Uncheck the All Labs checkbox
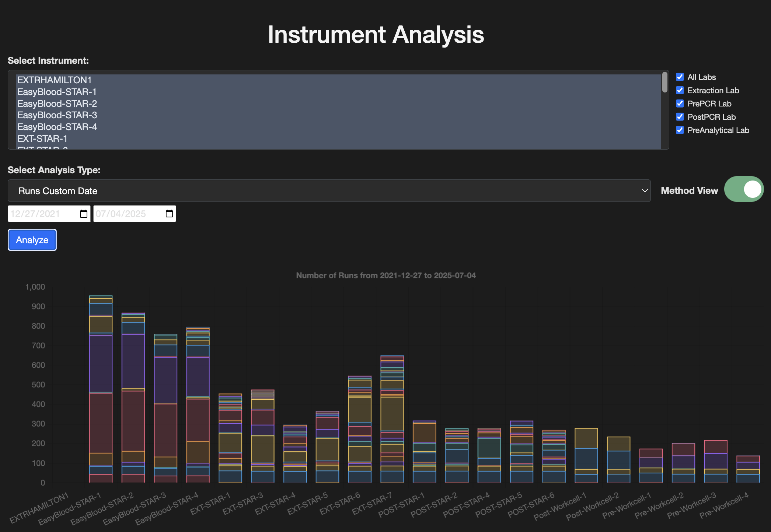The image size is (771, 532). tap(680, 77)
